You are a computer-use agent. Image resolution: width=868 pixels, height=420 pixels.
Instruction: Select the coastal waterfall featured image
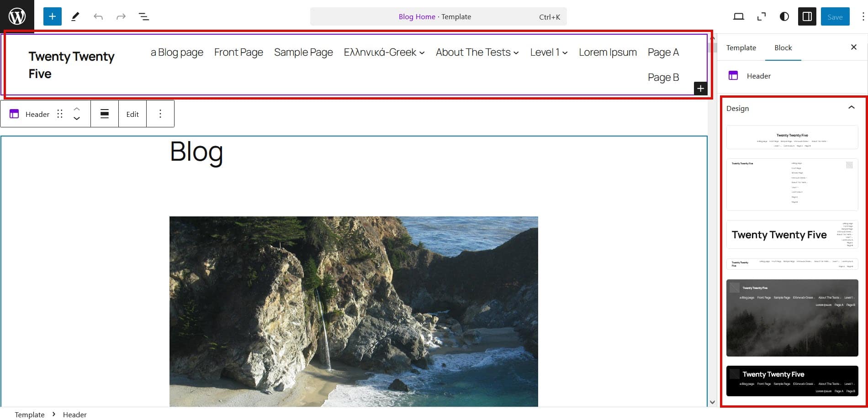point(354,311)
